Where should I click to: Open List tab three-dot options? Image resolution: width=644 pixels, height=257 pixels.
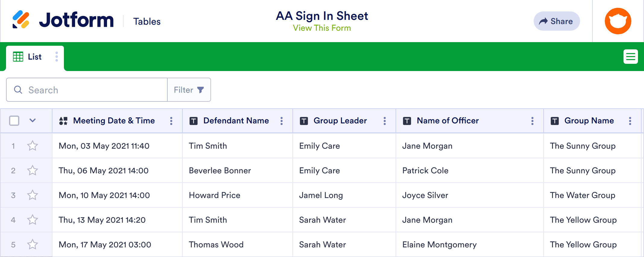[56, 57]
